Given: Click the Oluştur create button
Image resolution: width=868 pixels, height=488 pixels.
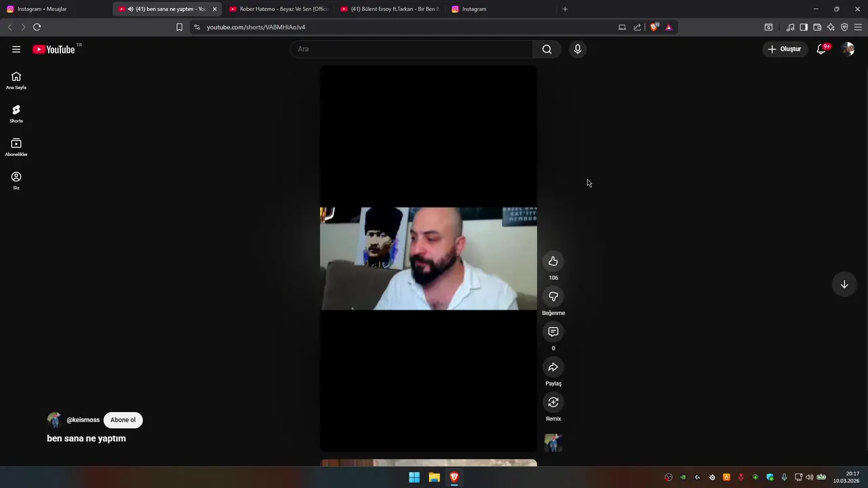Looking at the screenshot, I should click(785, 49).
